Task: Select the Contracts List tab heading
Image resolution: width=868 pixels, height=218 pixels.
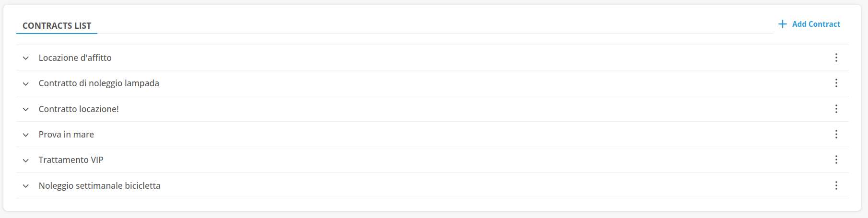Action: click(x=57, y=26)
